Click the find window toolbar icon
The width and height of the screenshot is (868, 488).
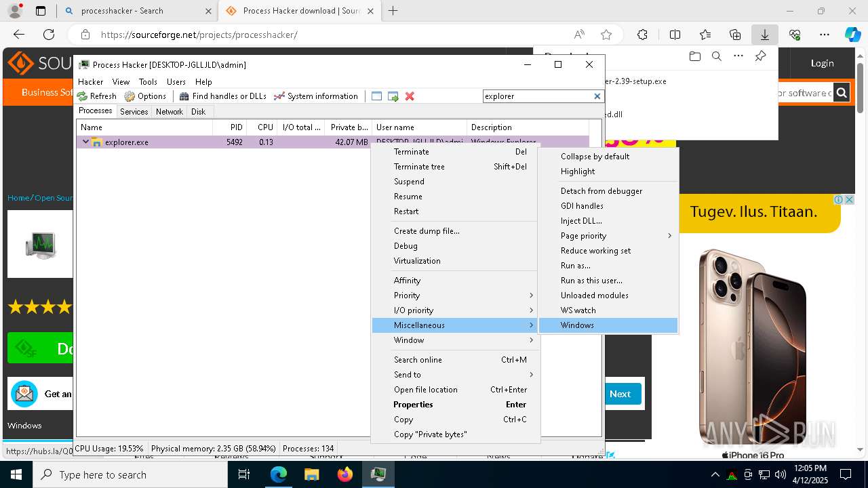(x=377, y=96)
